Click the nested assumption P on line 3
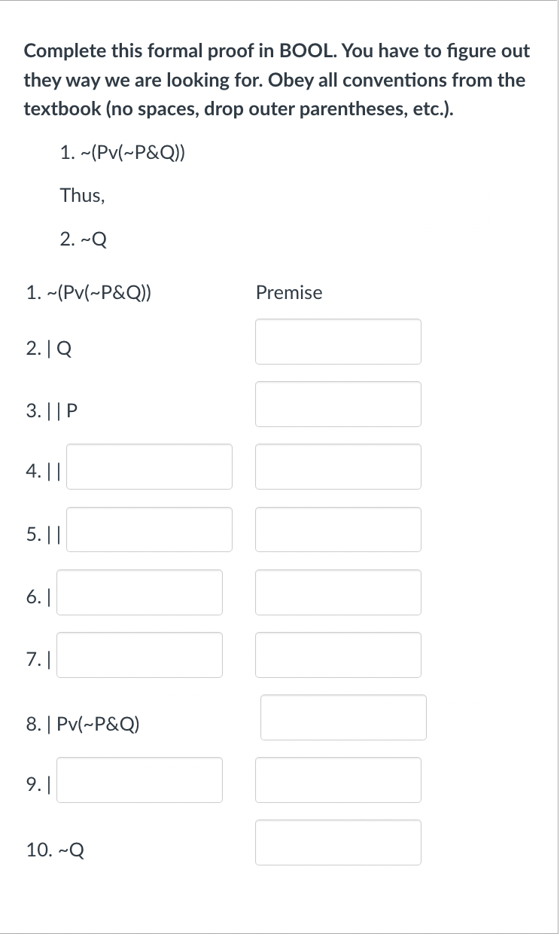 [x=74, y=411]
